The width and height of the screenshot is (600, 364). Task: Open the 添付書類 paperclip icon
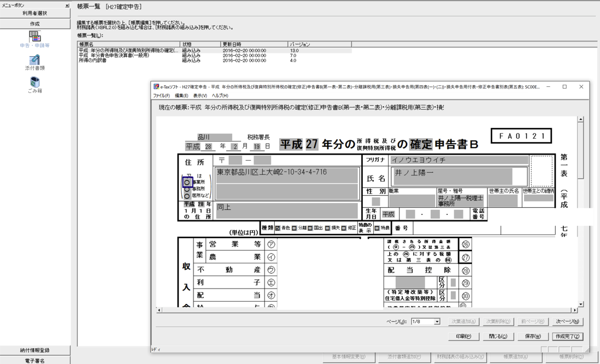[35, 60]
